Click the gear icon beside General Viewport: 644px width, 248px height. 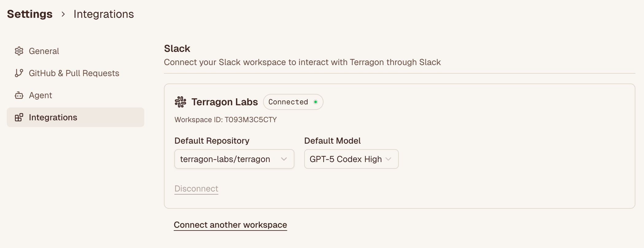point(19,51)
